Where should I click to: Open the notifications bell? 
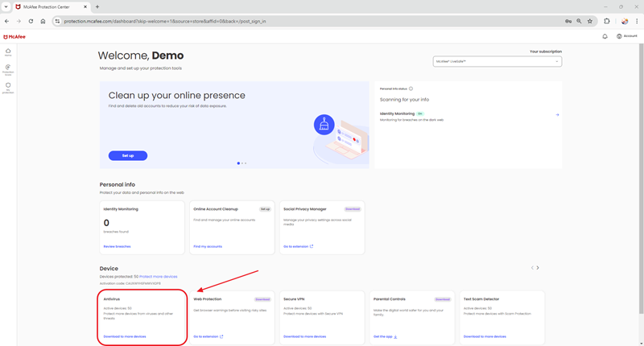(x=605, y=36)
